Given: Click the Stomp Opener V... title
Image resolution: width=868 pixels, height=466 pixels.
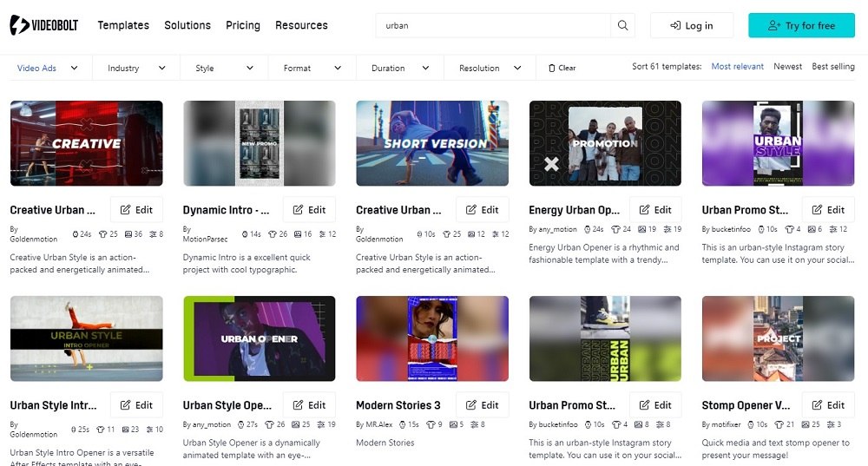Looking at the screenshot, I should pos(746,405).
